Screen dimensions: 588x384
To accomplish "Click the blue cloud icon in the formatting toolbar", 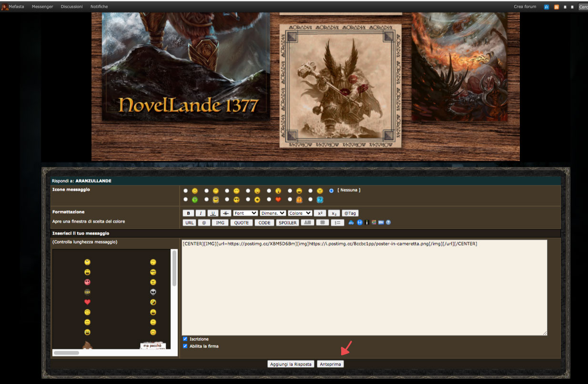I will tap(351, 222).
